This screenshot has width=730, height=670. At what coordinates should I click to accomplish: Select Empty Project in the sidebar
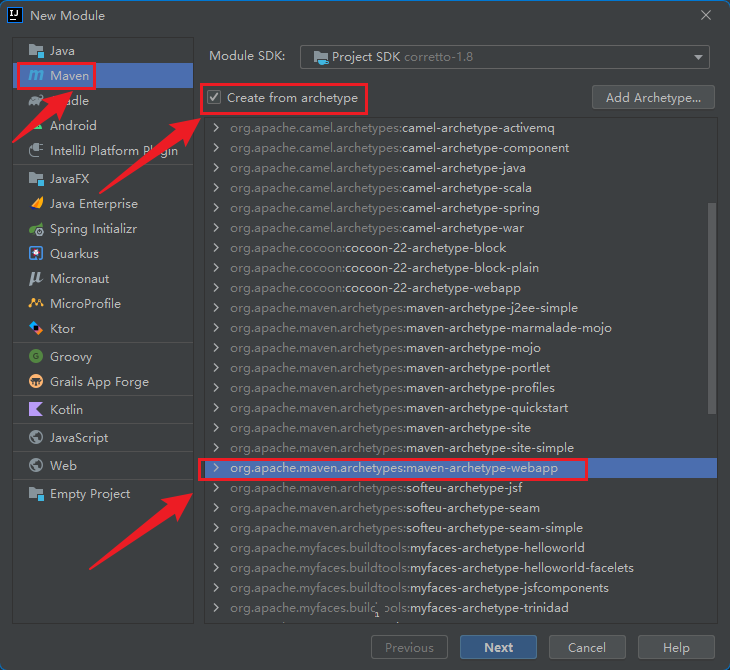pyautogui.click(x=89, y=494)
